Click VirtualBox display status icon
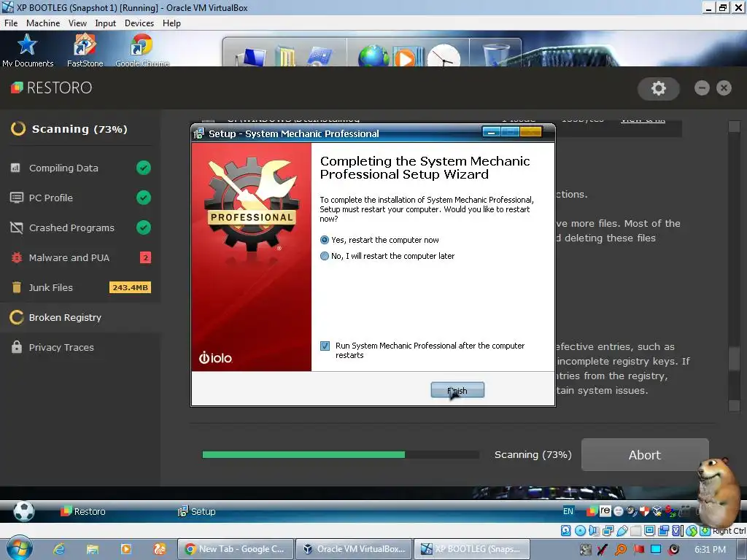 [650, 531]
